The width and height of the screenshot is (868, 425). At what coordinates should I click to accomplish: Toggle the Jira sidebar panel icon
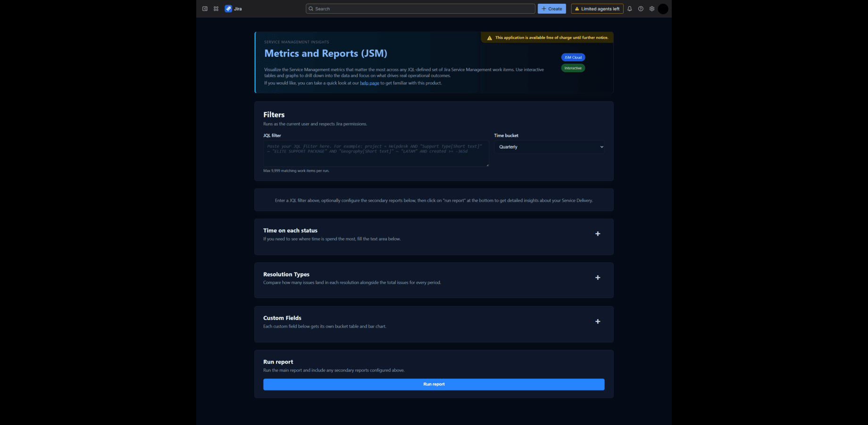point(205,8)
